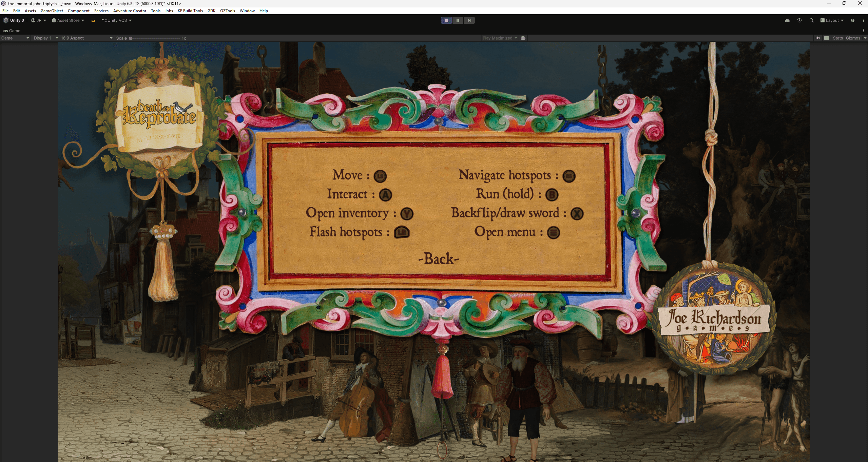868x462 pixels.
Task: Click the left bumper icon beside Flash hotspots
Action: (x=402, y=232)
